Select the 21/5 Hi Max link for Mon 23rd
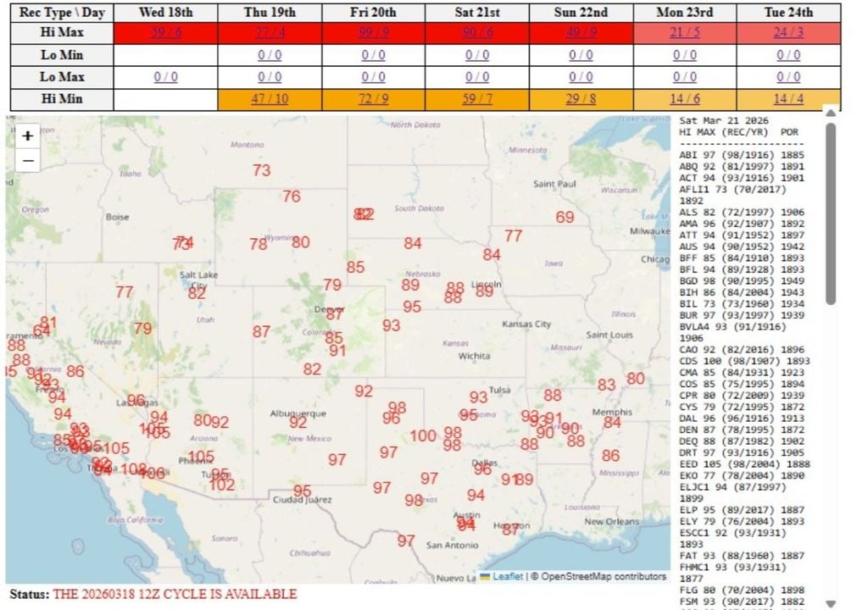This screenshot has width=868, height=610. [683, 33]
